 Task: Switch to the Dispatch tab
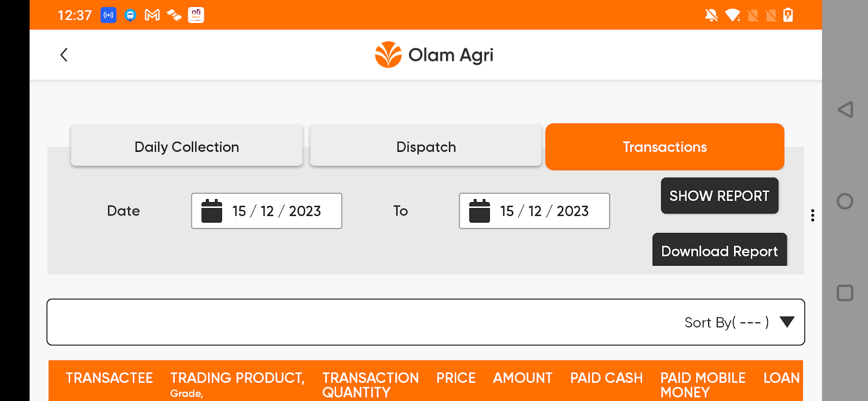coord(426,146)
